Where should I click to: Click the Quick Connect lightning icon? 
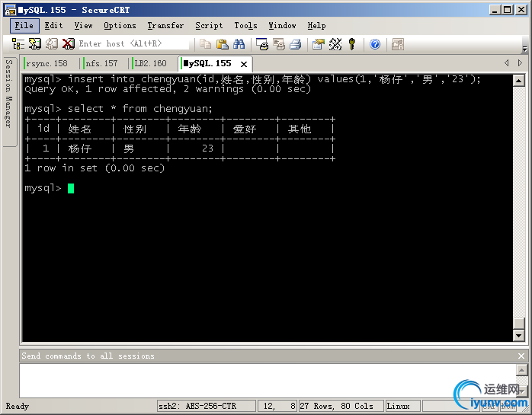[x=34, y=44]
